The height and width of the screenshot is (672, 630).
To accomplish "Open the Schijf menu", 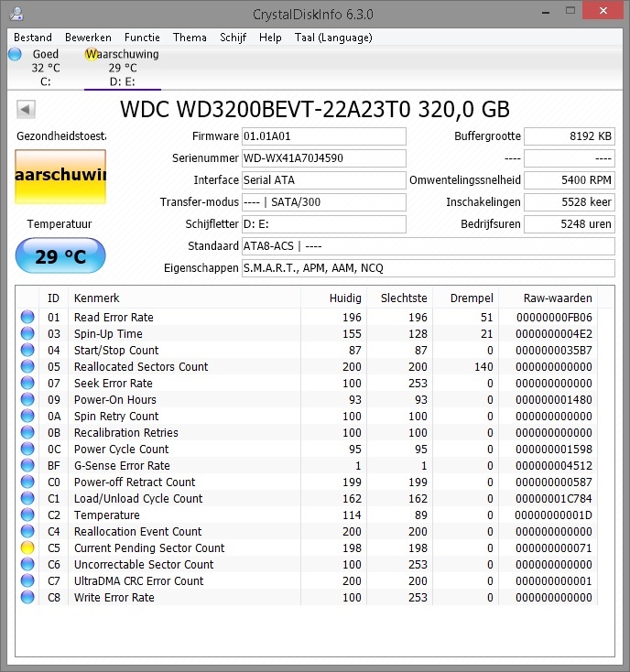I will (x=233, y=38).
